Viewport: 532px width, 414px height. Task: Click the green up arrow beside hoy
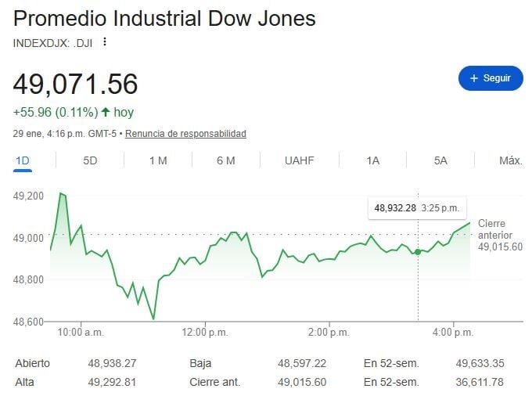point(106,112)
